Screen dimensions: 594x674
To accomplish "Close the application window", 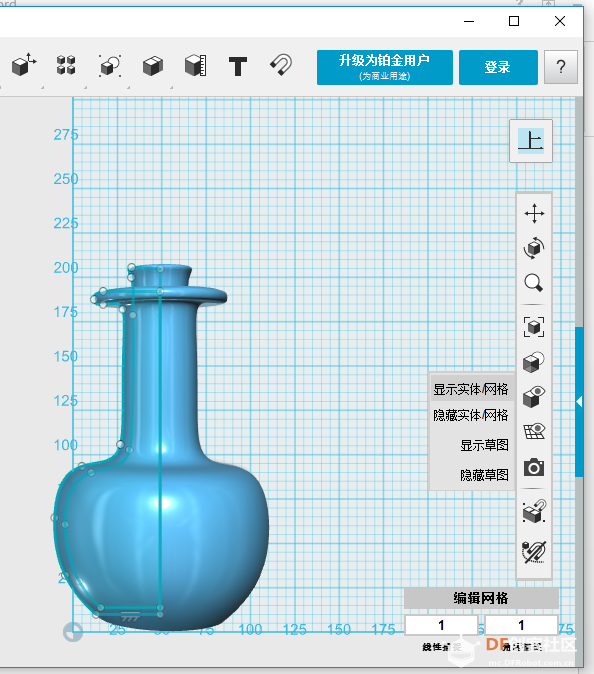I will click(x=560, y=21).
